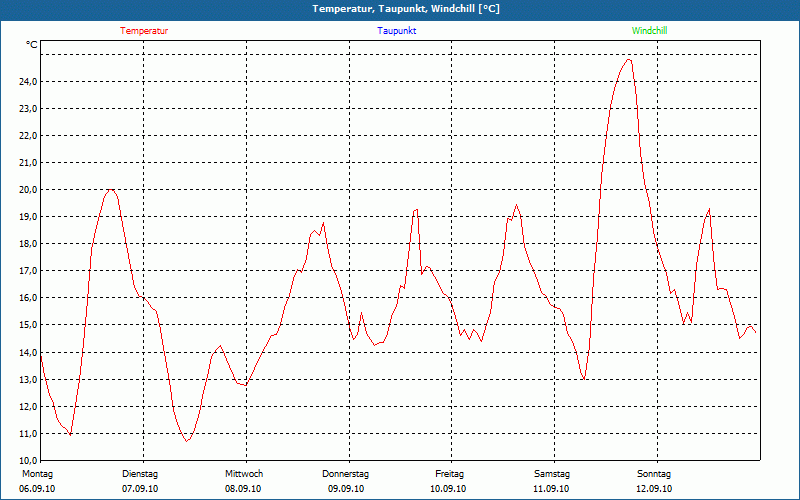Click the Samstag day label
Image resolution: width=800 pixels, height=500 pixels.
click(x=552, y=474)
